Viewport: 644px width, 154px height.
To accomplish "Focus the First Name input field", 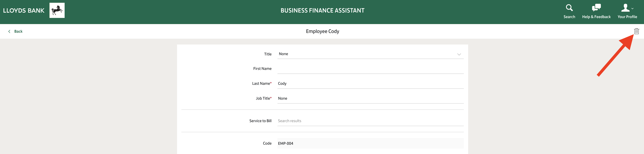I will pos(370,69).
